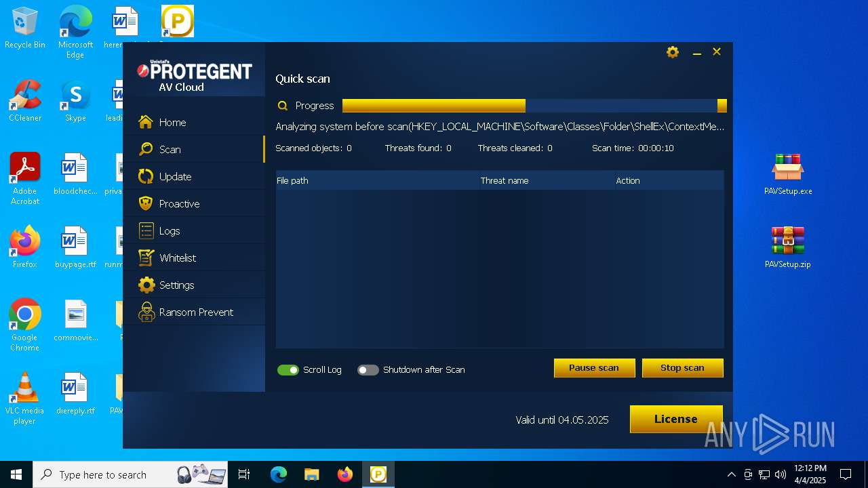Open the Windows Start menu
Screen dimensions: 868x488
pos(16,474)
